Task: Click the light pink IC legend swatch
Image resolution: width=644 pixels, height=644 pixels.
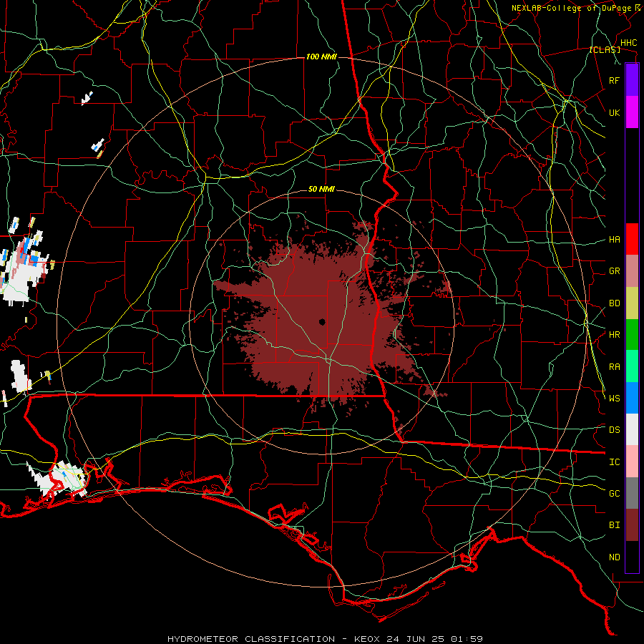Action: [x=632, y=462]
